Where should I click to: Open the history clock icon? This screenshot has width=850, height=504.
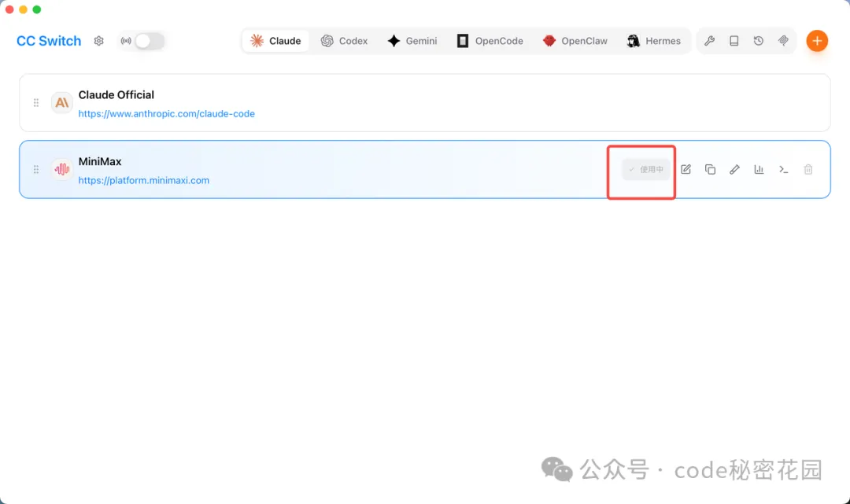coord(759,41)
